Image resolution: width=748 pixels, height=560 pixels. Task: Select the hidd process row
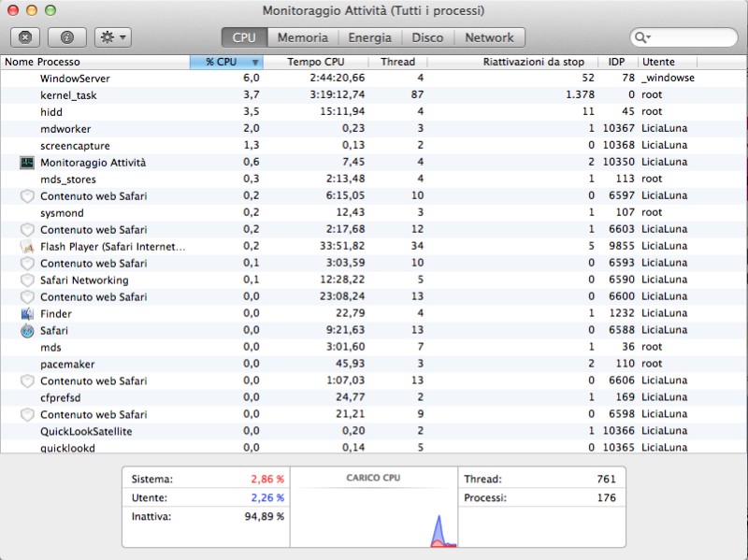(x=373, y=111)
